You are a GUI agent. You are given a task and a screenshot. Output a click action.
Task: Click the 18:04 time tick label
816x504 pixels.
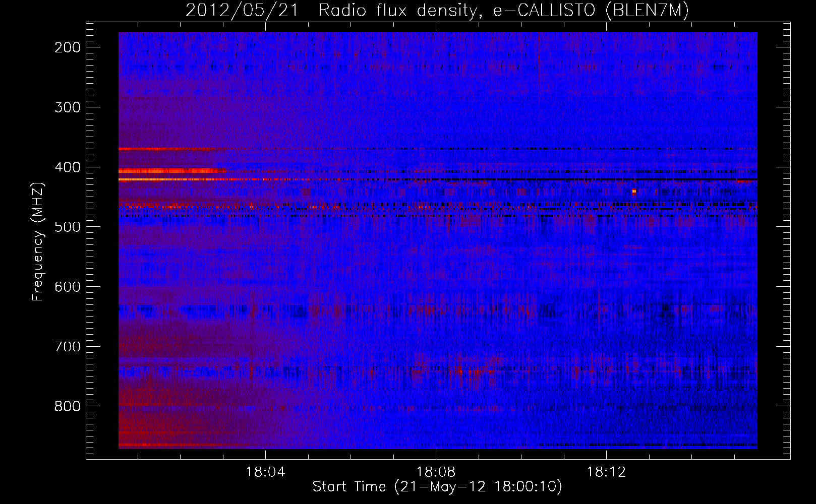(x=265, y=472)
